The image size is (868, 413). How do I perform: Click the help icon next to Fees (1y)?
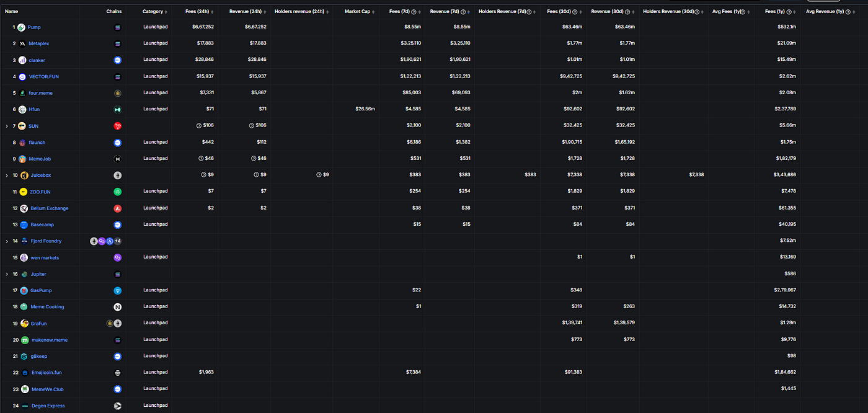click(789, 12)
